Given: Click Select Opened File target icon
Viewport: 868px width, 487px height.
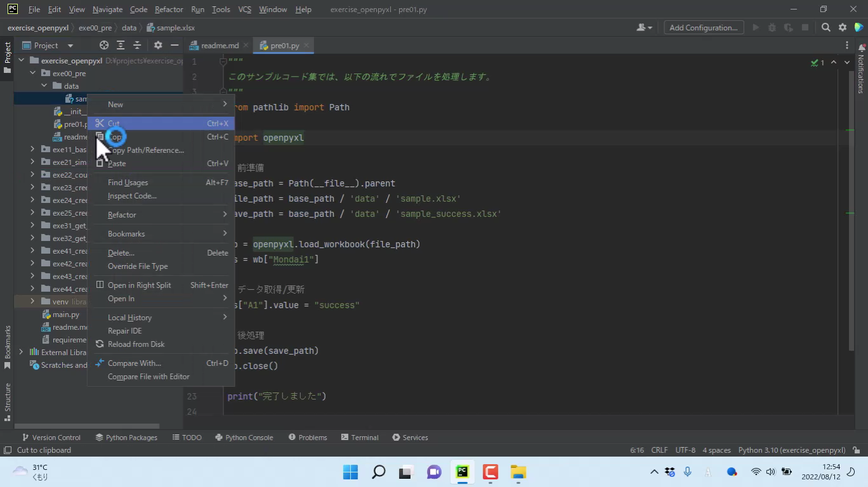Looking at the screenshot, I should (104, 45).
